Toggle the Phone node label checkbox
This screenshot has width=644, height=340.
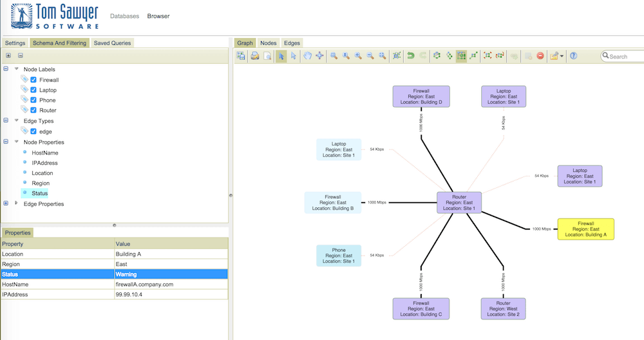click(34, 100)
